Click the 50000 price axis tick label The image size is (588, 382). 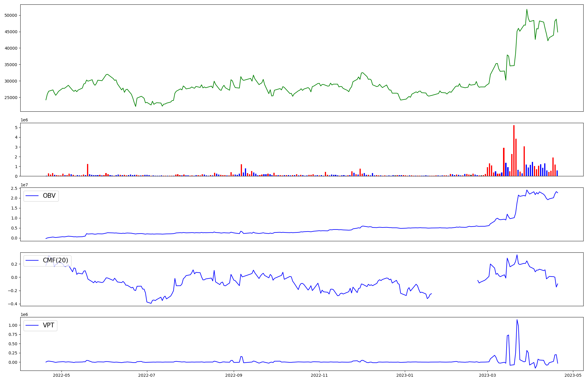point(11,15)
